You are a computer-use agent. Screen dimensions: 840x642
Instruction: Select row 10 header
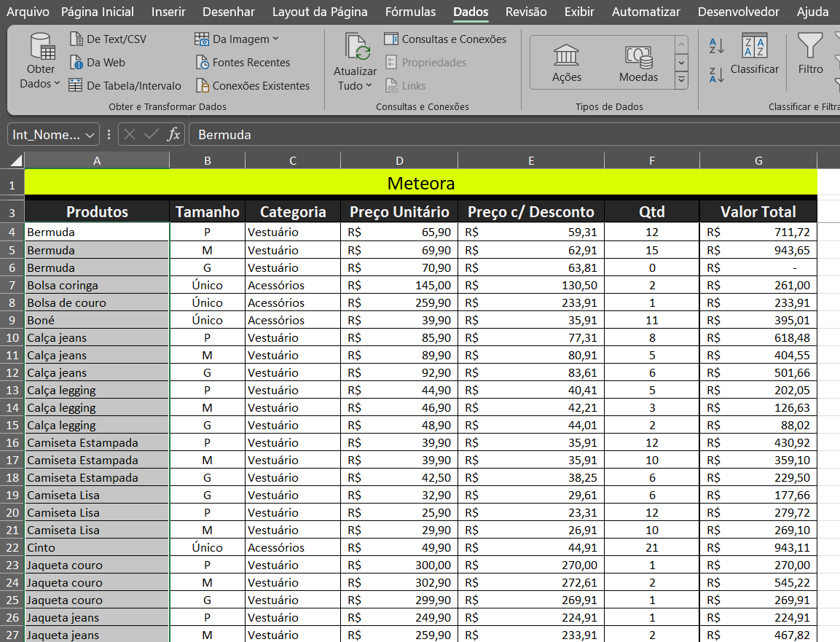tap(12, 337)
